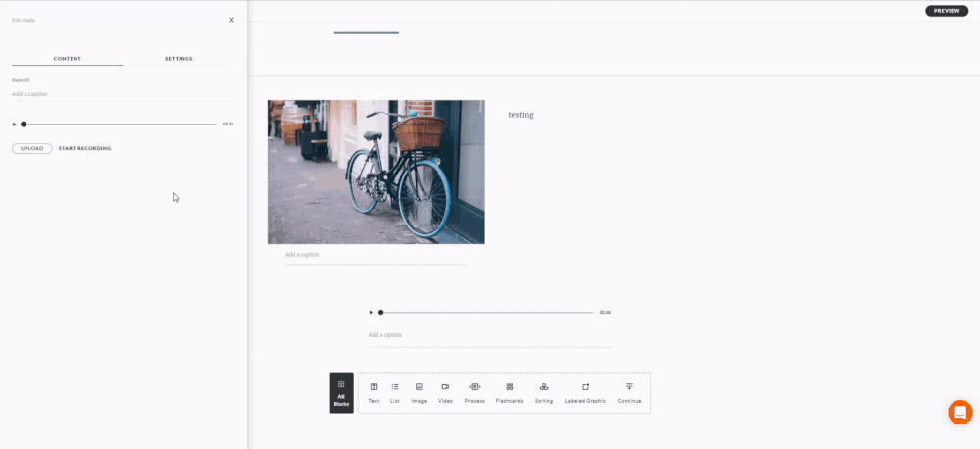Close the Edit Audio panel
The height and width of the screenshot is (449, 980).
pos(232,20)
